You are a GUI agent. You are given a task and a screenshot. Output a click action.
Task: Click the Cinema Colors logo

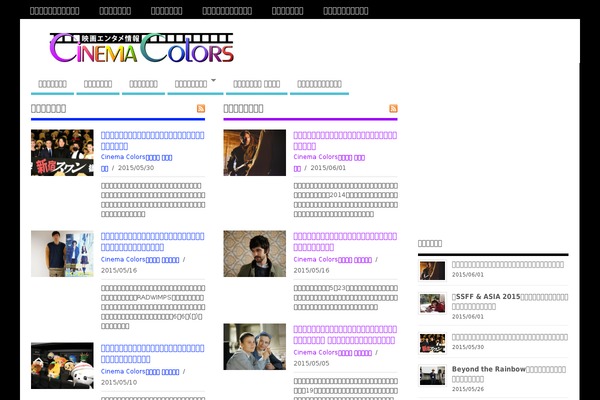tap(142, 48)
